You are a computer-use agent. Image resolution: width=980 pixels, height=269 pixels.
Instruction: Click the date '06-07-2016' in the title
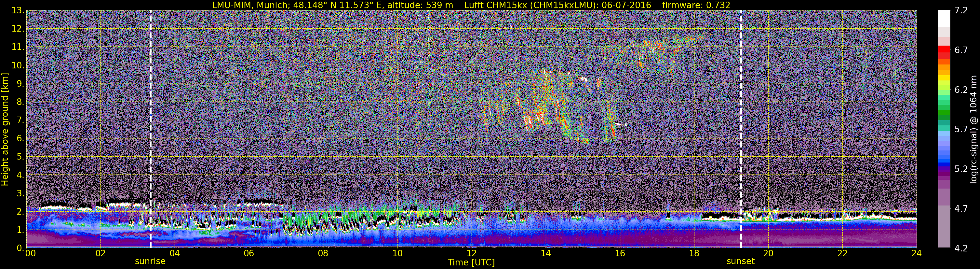[x=626, y=5]
